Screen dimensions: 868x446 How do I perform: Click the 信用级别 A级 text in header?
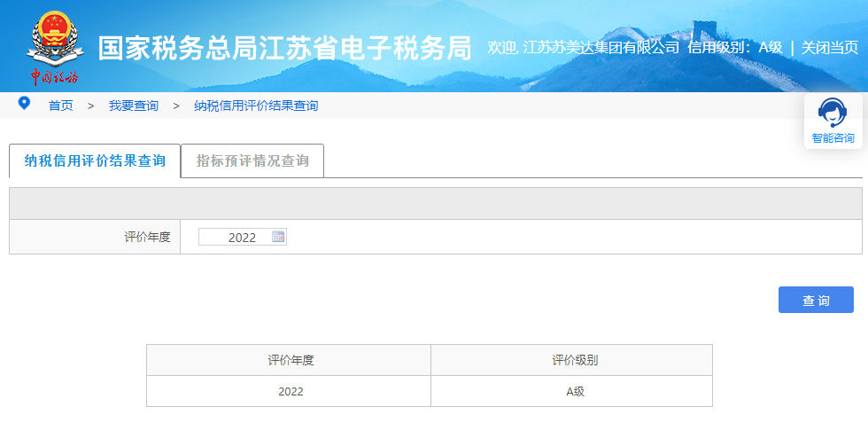(x=734, y=48)
